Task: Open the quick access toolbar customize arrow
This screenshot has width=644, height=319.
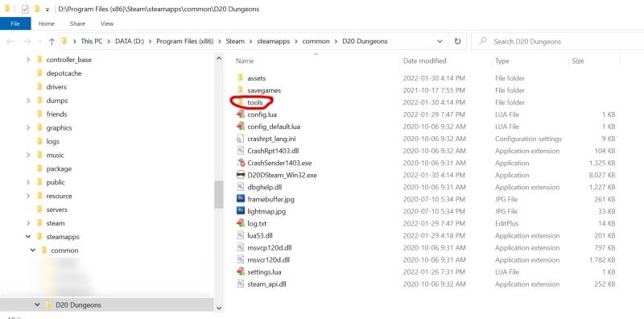Action: tap(47, 10)
